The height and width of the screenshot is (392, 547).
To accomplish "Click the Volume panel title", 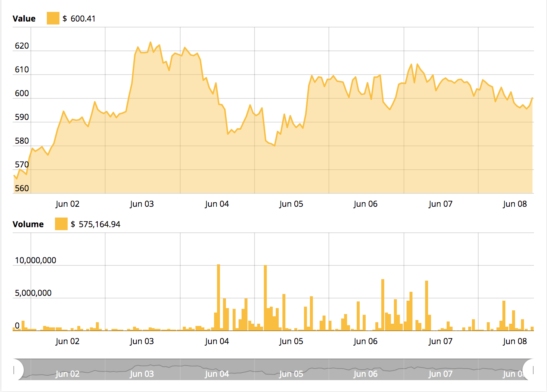I will tap(28, 224).
